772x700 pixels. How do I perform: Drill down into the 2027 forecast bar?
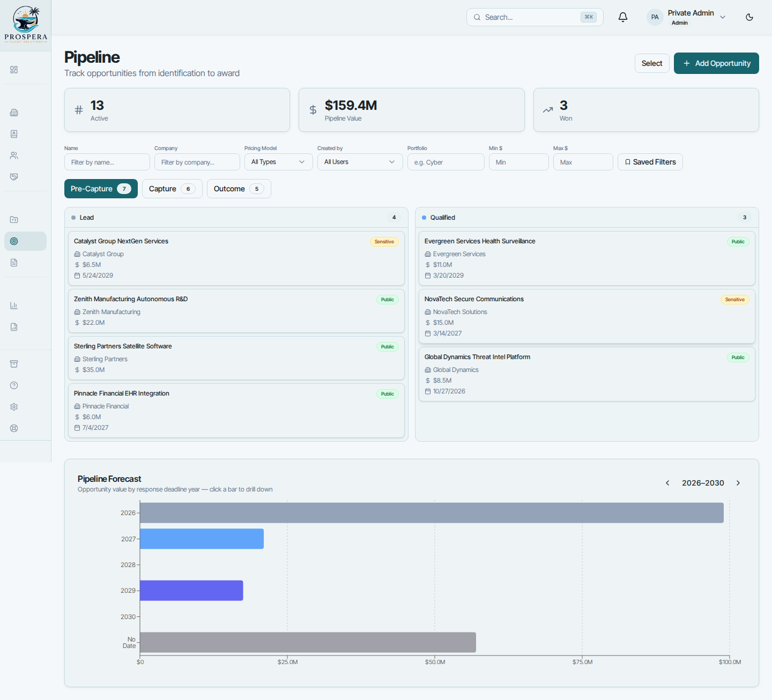coord(202,539)
